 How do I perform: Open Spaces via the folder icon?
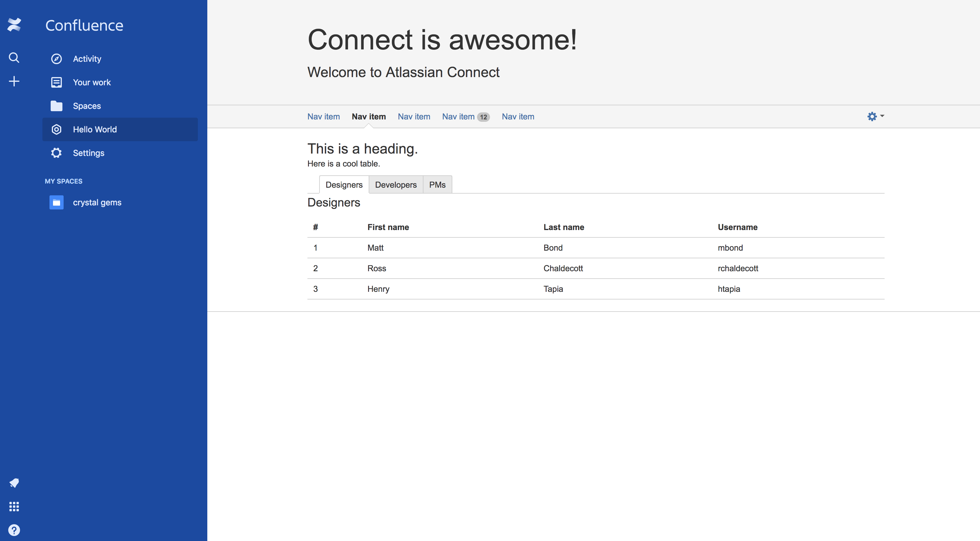(x=56, y=106)
